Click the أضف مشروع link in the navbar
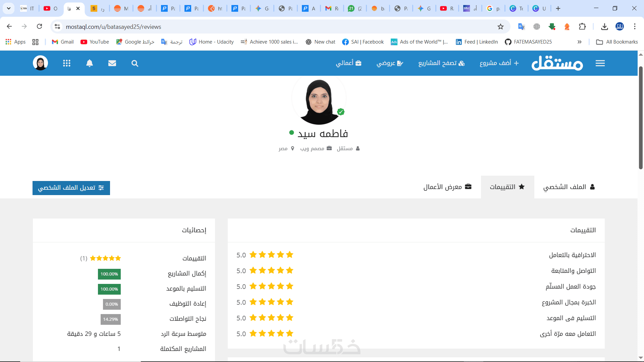Viewport: 644px width, 362px height. coord(499,63)
